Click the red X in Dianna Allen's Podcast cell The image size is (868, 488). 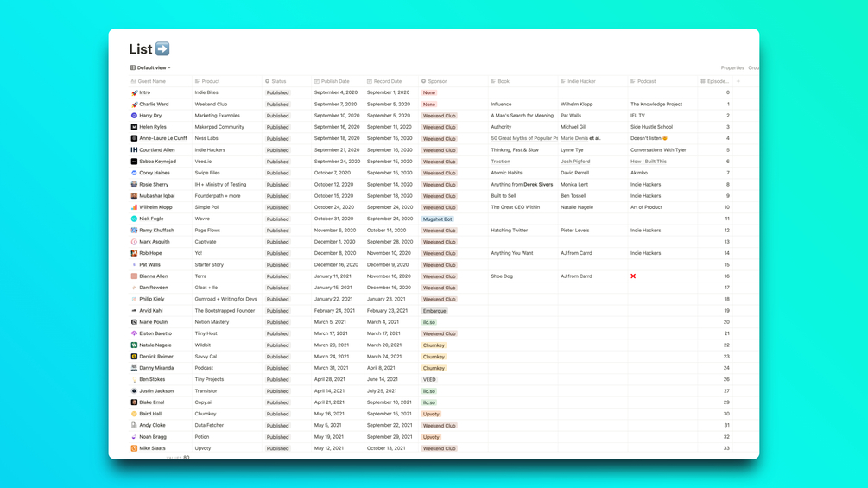coord(633,276)
